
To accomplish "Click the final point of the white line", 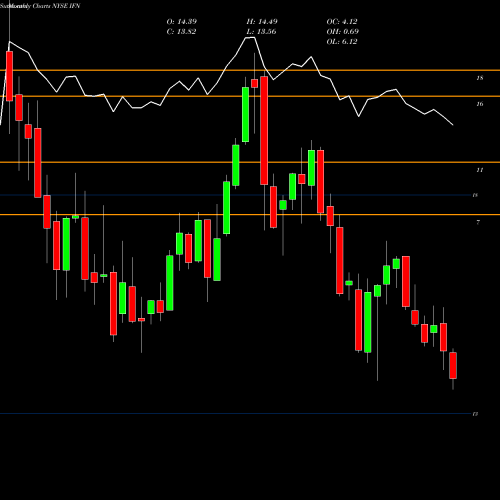I will pyautogui.click(x=453, y=125).
